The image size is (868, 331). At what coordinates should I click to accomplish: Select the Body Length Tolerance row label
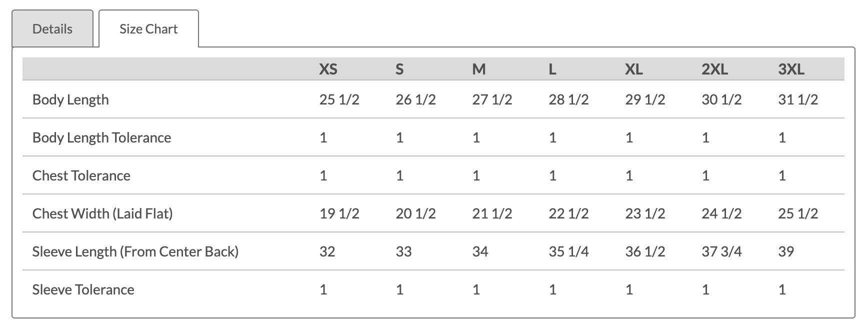tap(101, 137)
